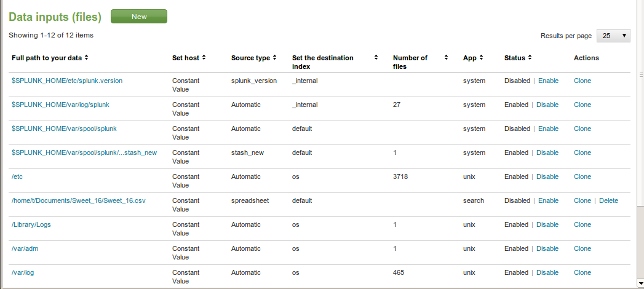The image size is (644, 289).
Task: Open the ...stash_new spool input link
Action: coord(84,152)
